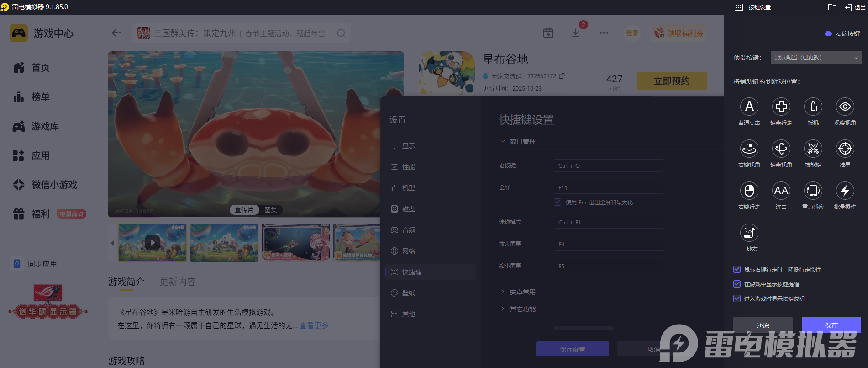Select the 普通点击 tap key icon
The width and height of the screenshot is (868, 368).
[x=749, y=107]
